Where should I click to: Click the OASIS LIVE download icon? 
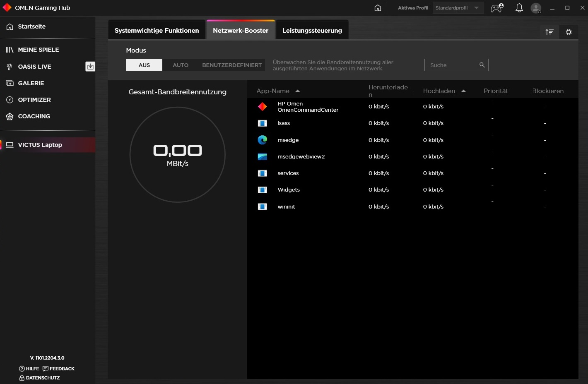[90, 66]
